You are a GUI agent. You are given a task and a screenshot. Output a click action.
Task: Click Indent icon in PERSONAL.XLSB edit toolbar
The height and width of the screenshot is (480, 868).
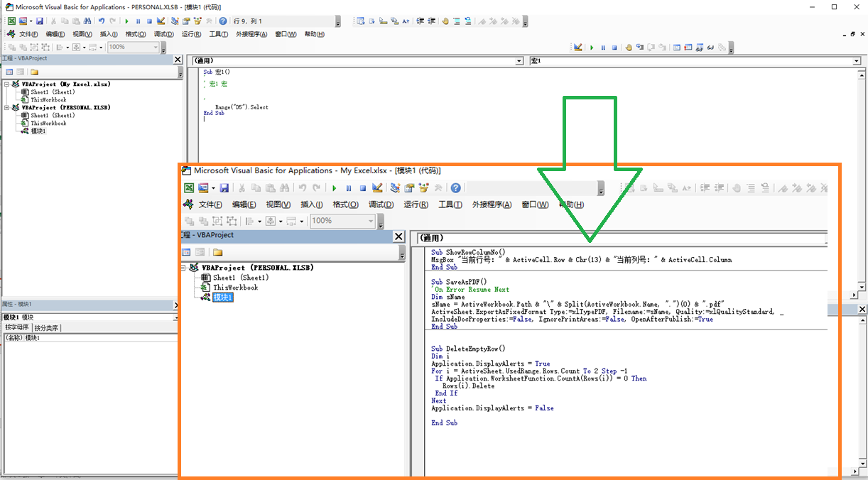421,21
